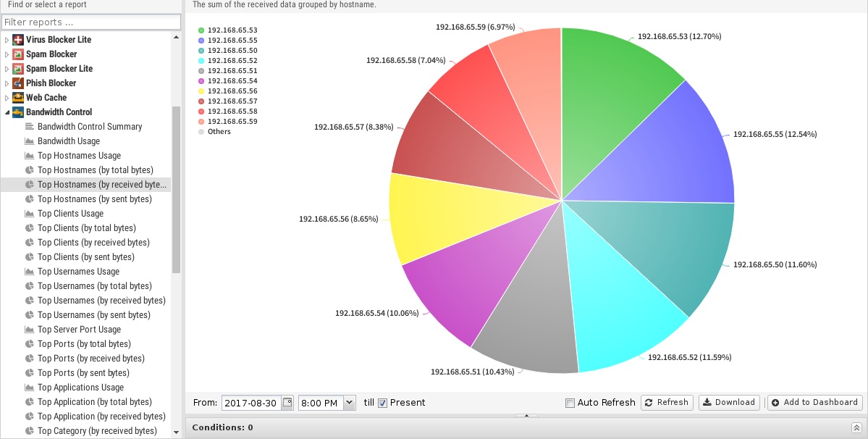This screenshot has width=868, height=439.
Task: Click the Virus Blocker Lite app icon
Action: [18, 40]
